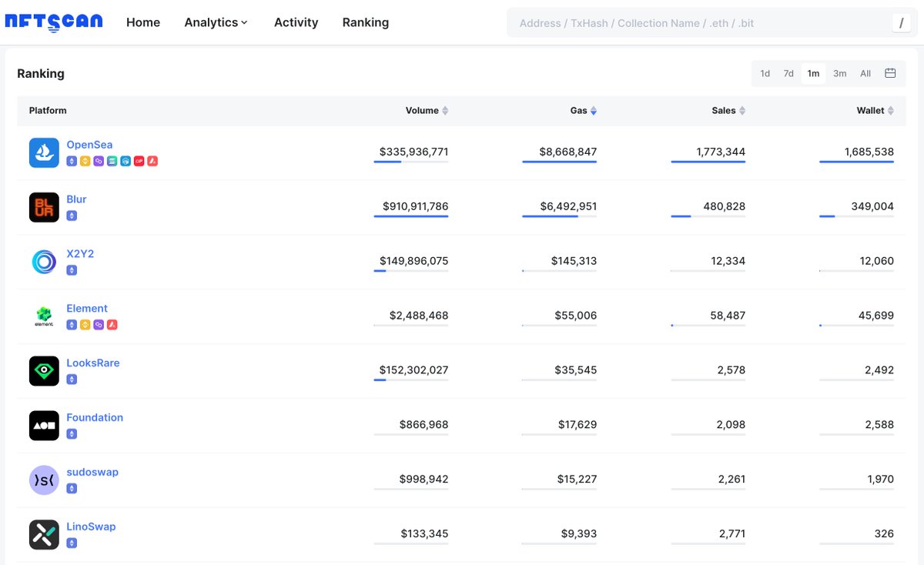Screen dimensions: 924x565
Task: Open the LooksRare name link
Action: (93, 363)
